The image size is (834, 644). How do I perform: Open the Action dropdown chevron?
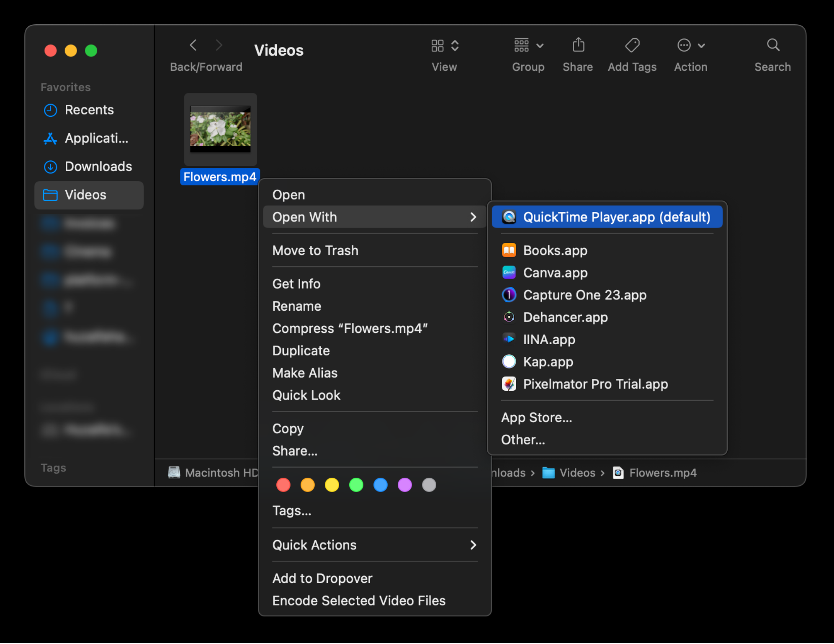coord(702,46)
